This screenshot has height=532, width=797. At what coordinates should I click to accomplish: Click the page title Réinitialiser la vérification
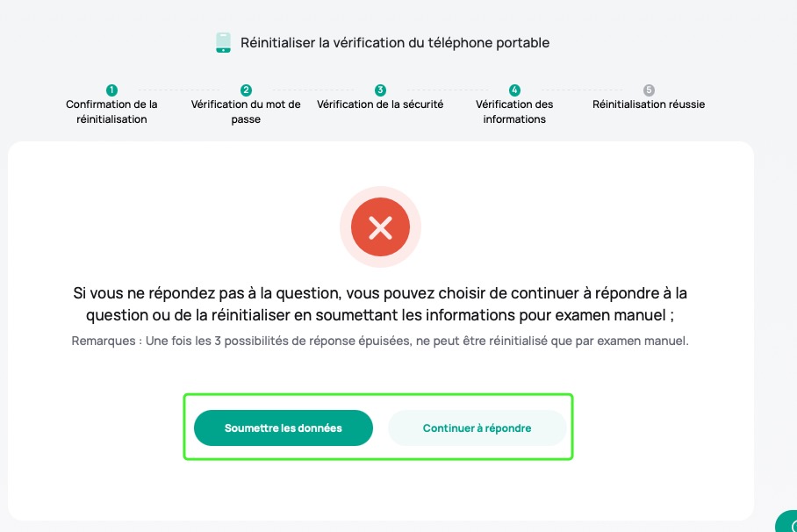point(395,43)
